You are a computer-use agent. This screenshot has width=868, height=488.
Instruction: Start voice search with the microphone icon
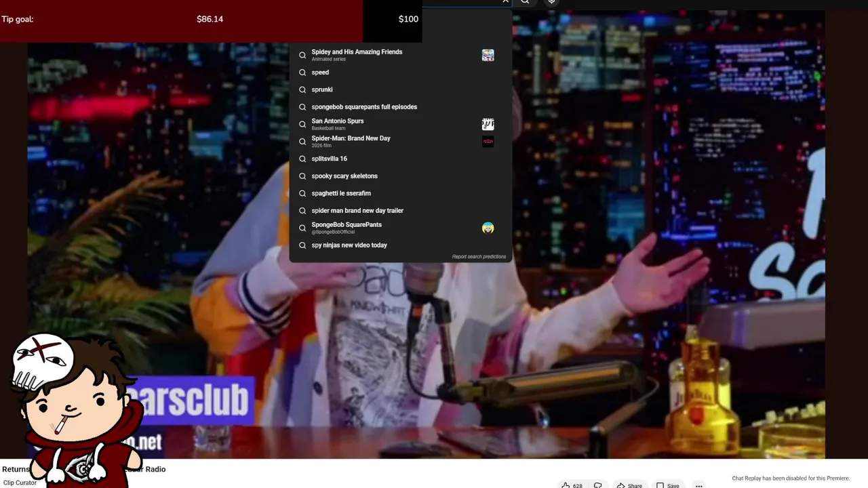pos(551,1)
